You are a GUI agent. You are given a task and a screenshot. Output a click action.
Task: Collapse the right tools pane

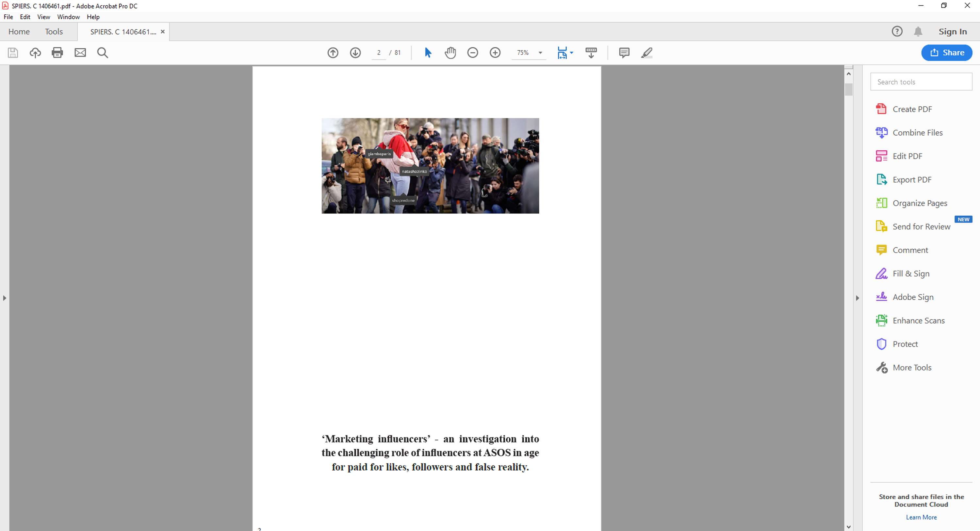coord(857,298)
